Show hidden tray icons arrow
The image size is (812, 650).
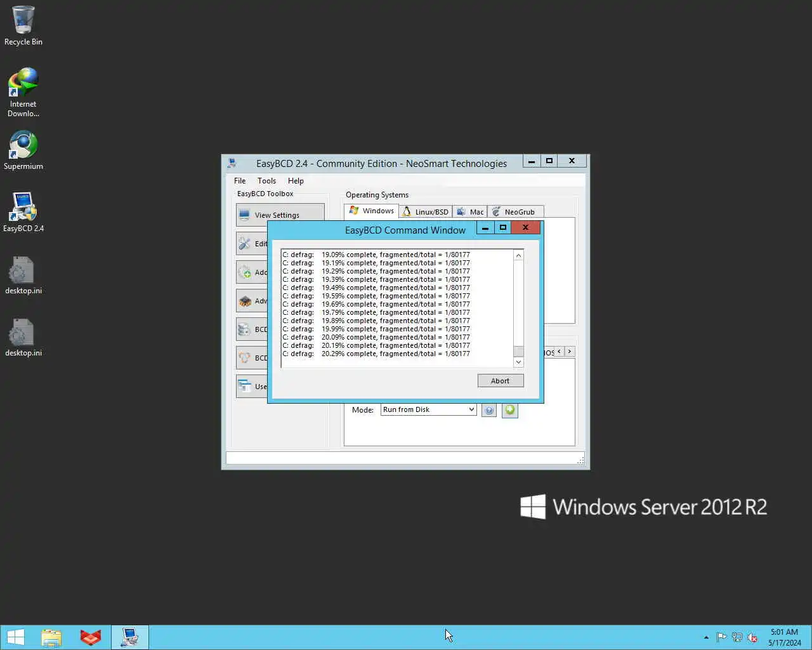[706, 637]
